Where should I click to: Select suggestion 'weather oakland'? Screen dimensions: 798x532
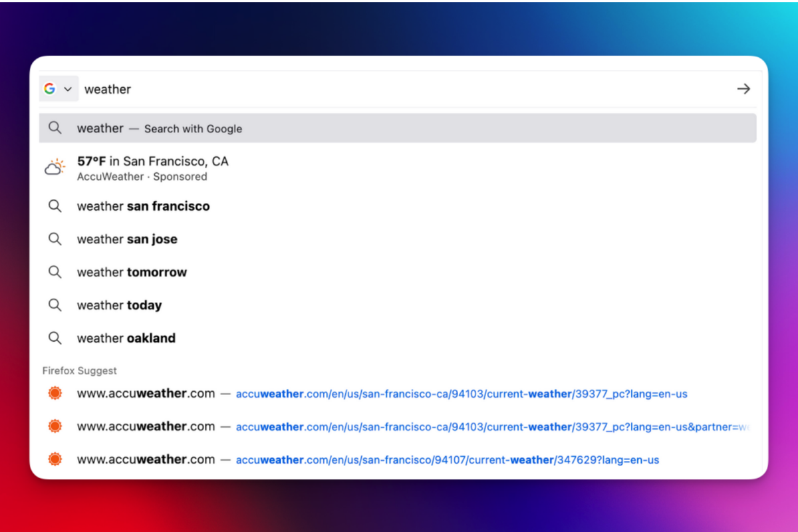point(398,338)
